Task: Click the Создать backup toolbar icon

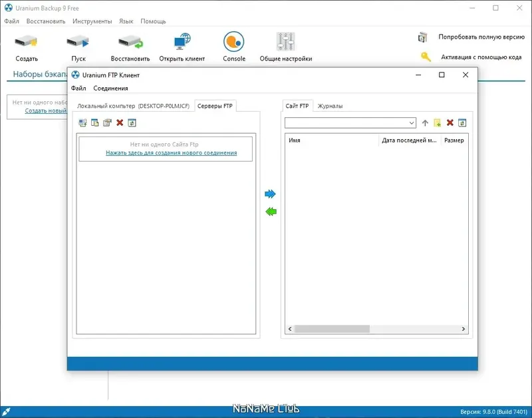Action: [x=26, y=41]
